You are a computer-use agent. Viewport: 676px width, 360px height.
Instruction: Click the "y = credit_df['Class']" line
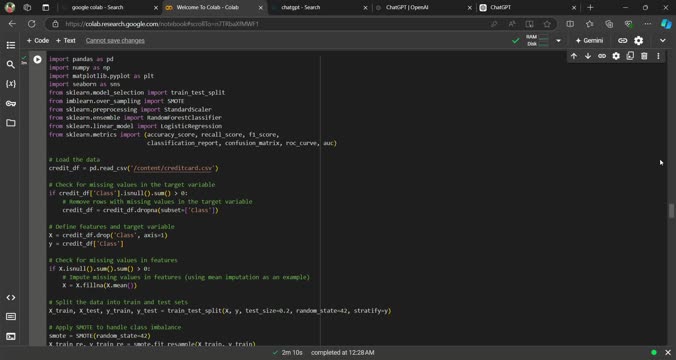(x=86, y=244)
